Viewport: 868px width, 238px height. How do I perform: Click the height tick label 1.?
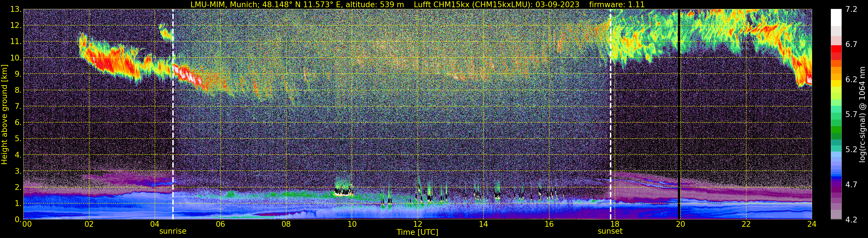[18, 204]
